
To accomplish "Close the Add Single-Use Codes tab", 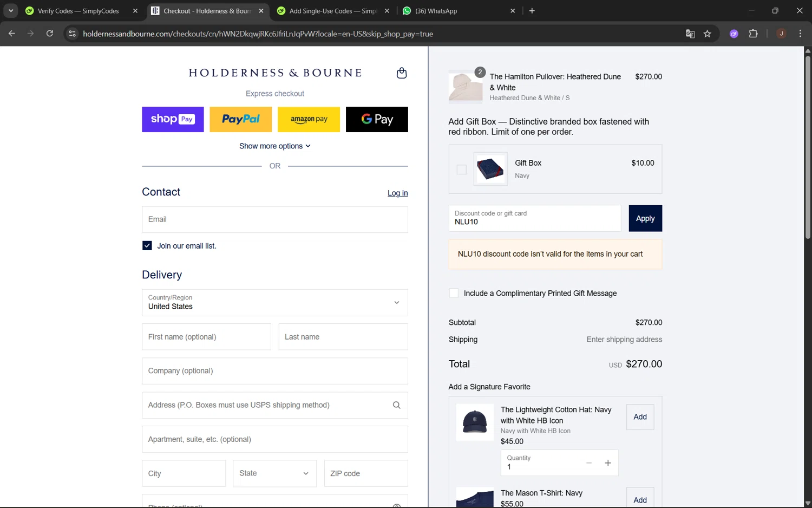I will [x=387, y=11].
